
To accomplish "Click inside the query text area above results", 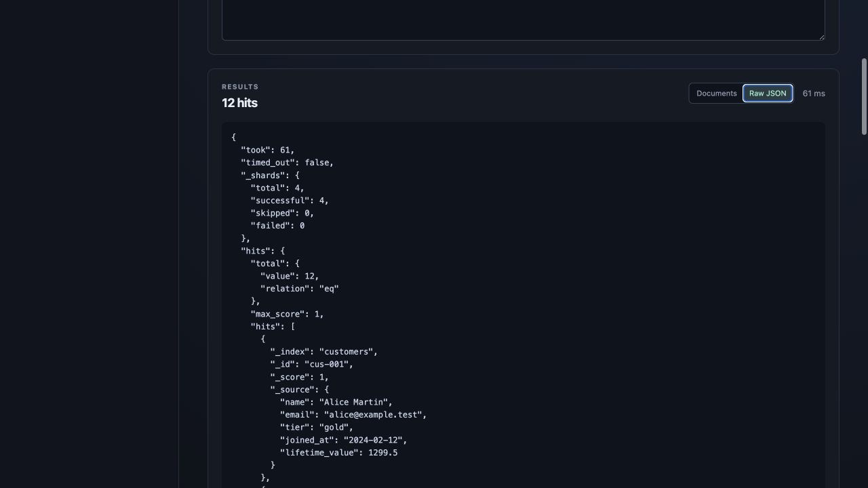I will (x=524, y=20).
